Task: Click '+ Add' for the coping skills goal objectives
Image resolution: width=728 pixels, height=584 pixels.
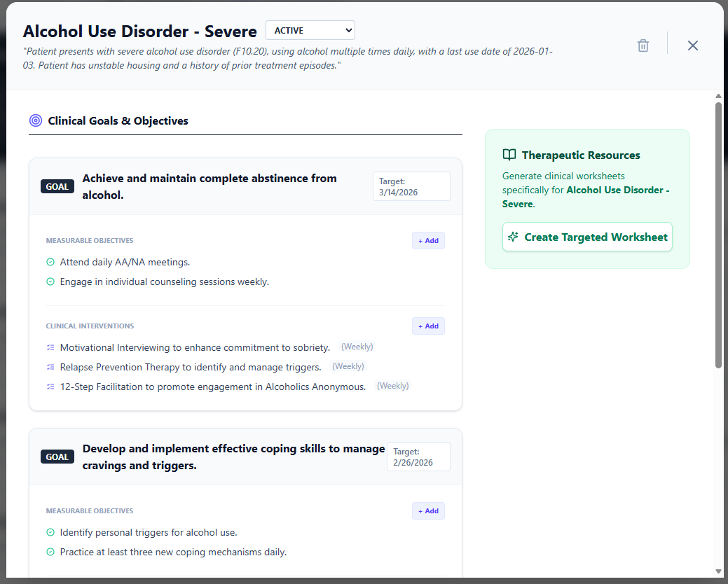Action: pyautogui.click(x=428, y=510)
